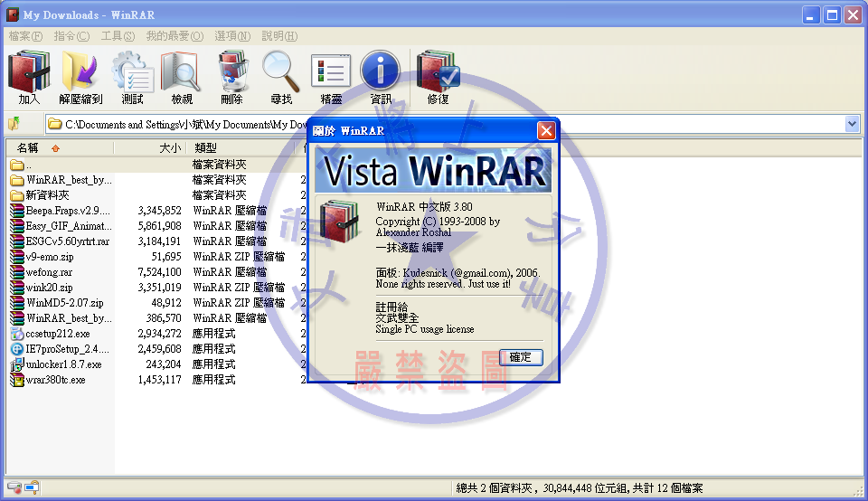Click the drive icon in the status bar

14,487
